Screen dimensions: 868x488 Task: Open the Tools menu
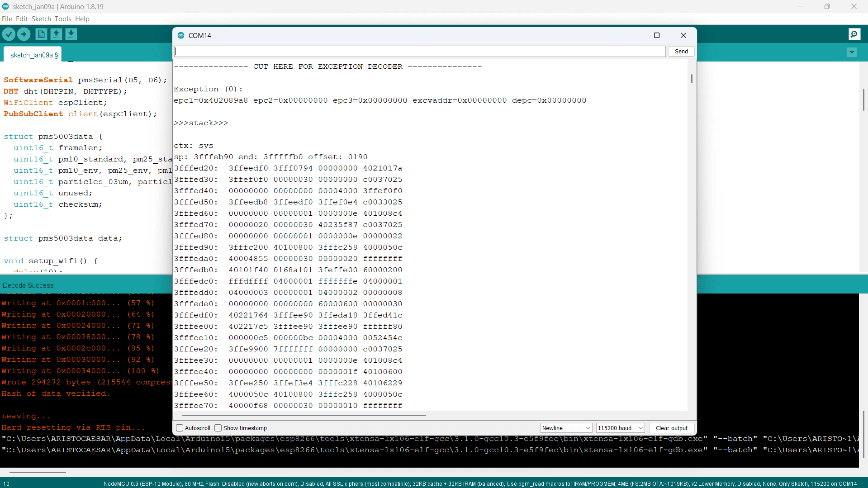[62, 19]
